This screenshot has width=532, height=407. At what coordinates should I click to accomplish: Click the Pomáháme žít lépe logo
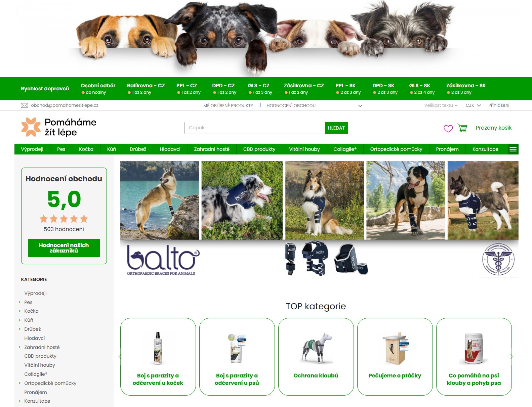pos(59,127)
